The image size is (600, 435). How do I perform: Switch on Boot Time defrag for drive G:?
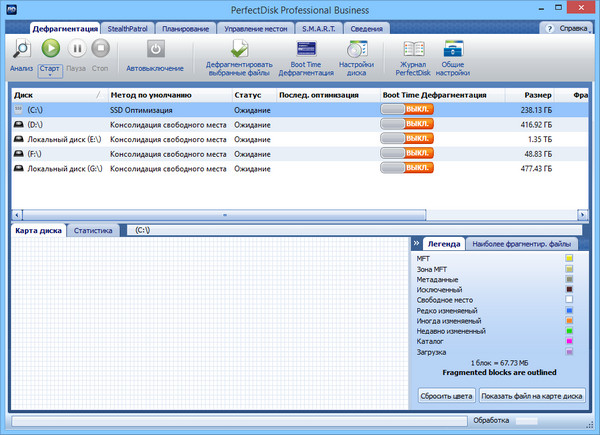pos(407,169)
